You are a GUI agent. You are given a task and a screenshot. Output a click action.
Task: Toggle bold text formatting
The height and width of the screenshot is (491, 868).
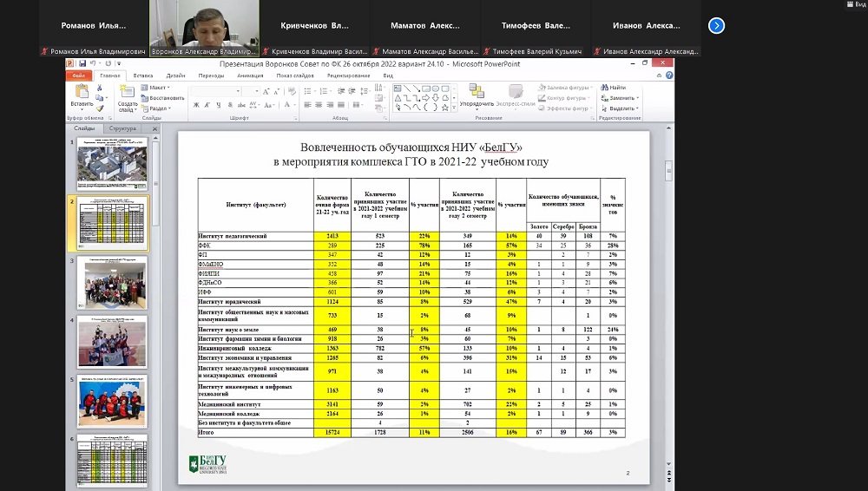coord(196,105)
